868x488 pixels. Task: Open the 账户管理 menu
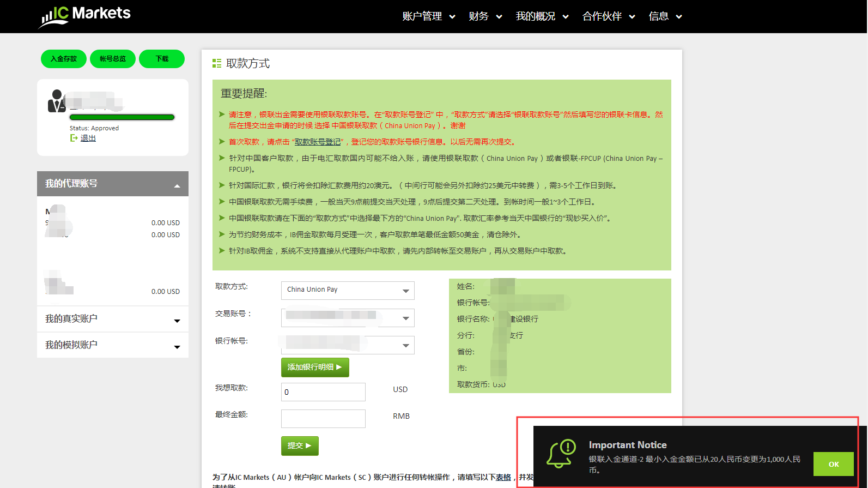(429, 16)
